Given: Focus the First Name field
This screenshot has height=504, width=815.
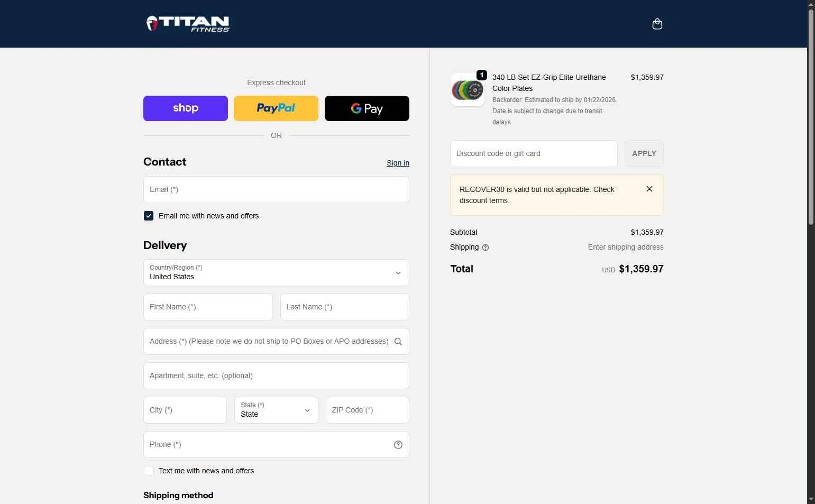Looking at the screenshot, I should coord(208,307).
